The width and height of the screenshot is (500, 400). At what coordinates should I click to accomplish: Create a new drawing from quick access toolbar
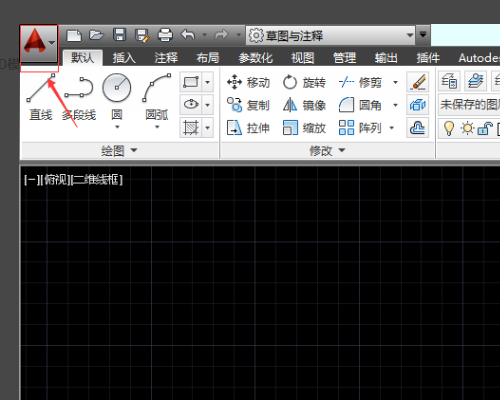click(x=74, y=35)
